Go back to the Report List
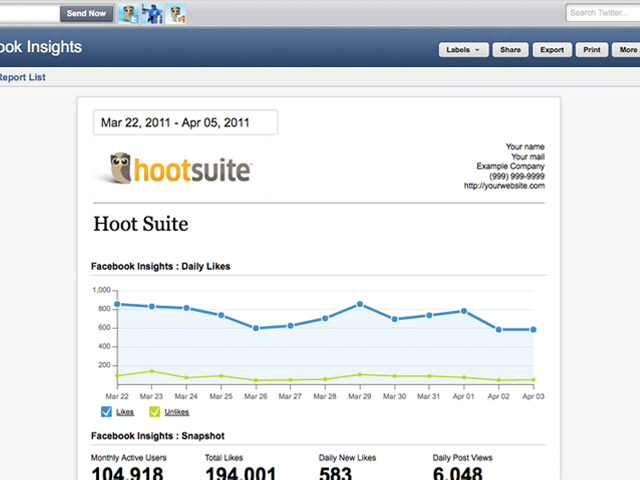 click(22, 77)
